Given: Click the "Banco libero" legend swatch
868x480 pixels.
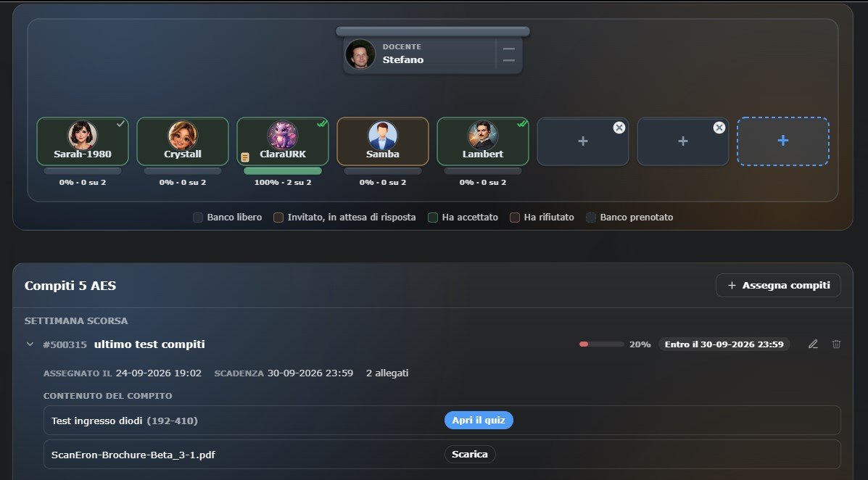Looking at the screenshot, I should tap(198, 218).
